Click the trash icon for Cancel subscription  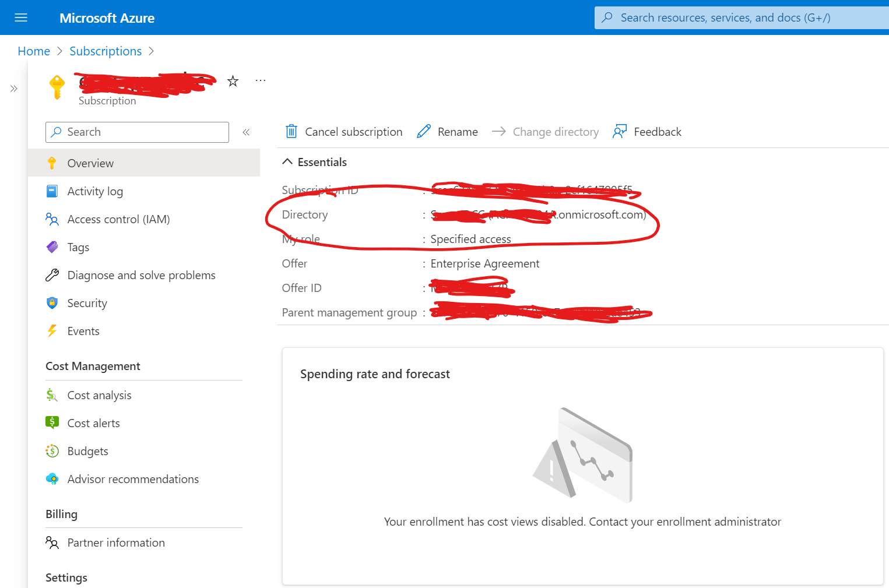point(291,131)
